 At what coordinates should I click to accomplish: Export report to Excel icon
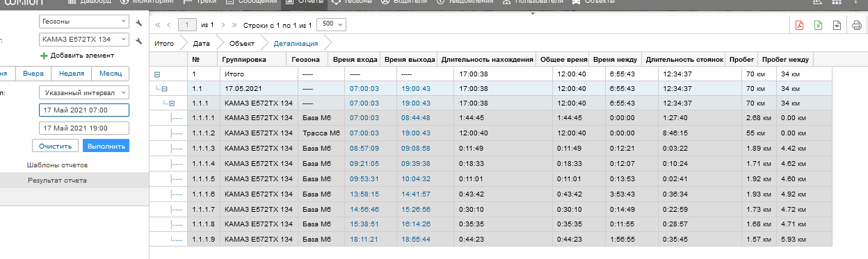coord(819,25)
